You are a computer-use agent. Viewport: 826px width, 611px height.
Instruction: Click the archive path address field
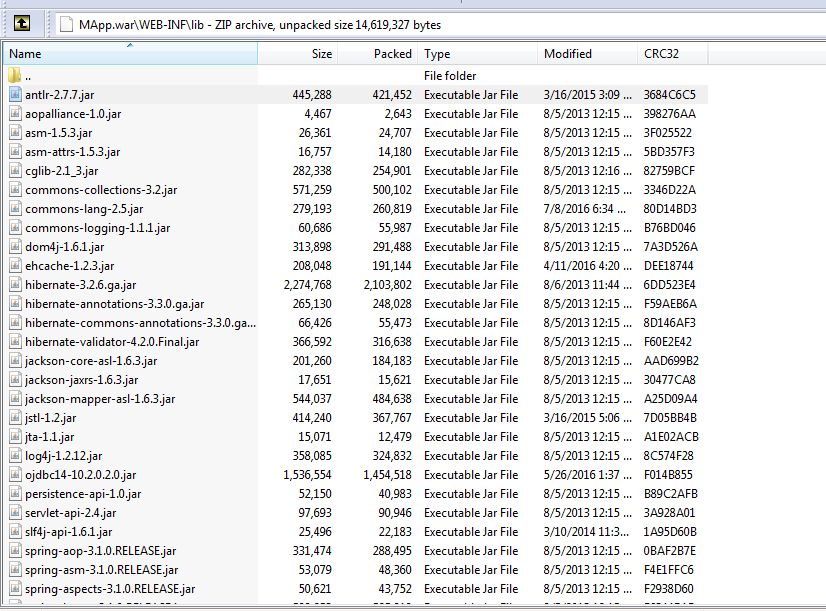(440, 25)
